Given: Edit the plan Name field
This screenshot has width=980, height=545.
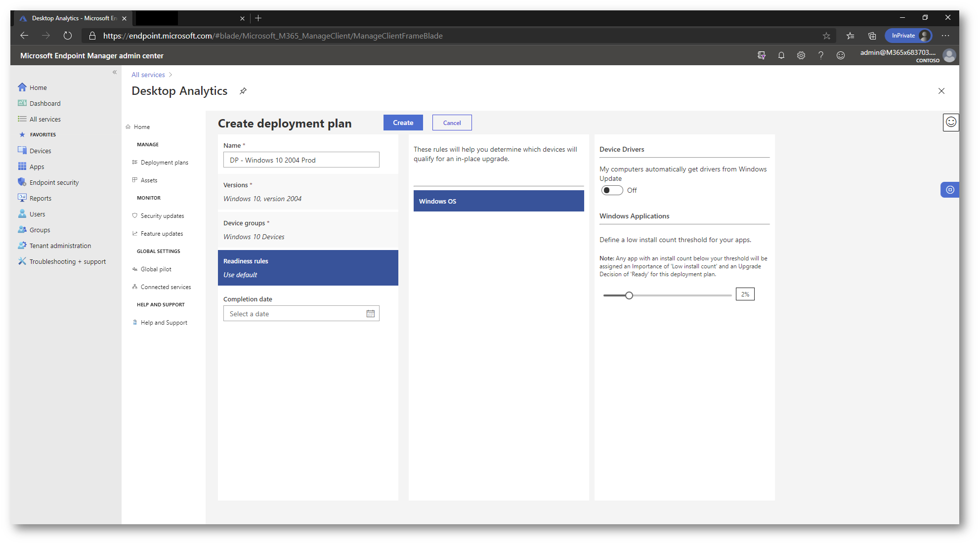Looking at the screenshot, I should pyautogui.click(x=301, y=160).
